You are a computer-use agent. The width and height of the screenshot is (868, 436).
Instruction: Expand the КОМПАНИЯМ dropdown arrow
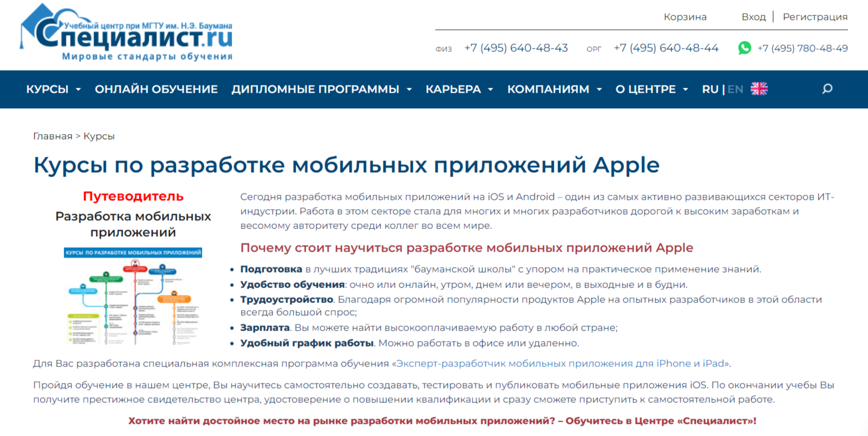pos(599,89)
